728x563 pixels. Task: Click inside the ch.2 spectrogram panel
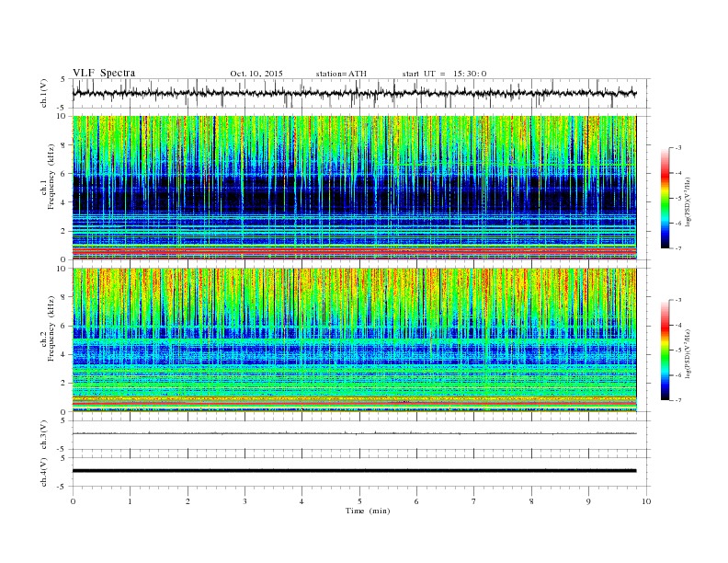coord(354,339)
